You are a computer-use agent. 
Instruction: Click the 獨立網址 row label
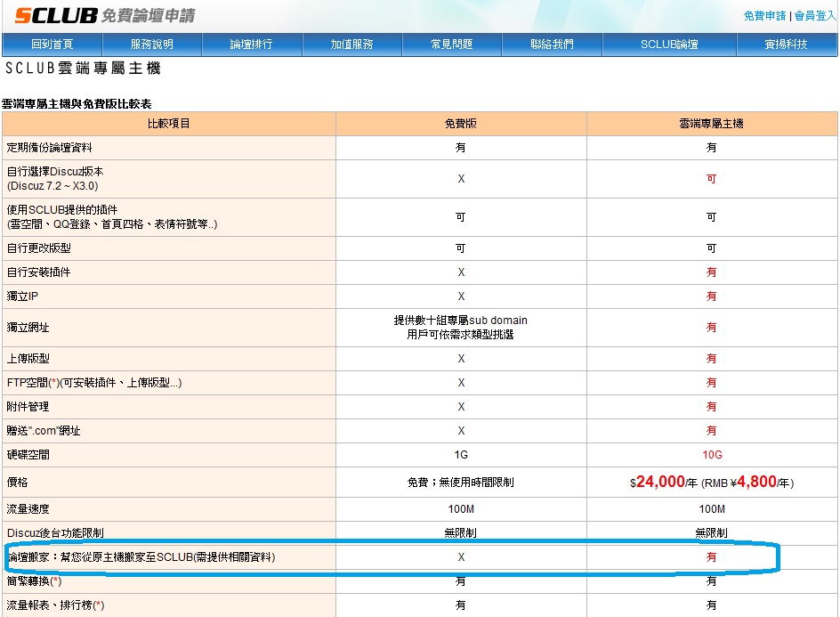click(28, 328)
